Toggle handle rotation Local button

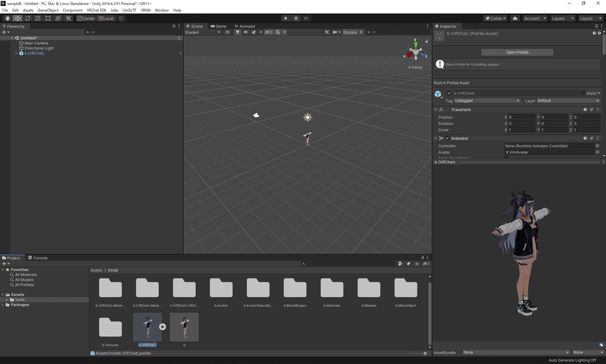pyautogui.click(x=106, y=18)
